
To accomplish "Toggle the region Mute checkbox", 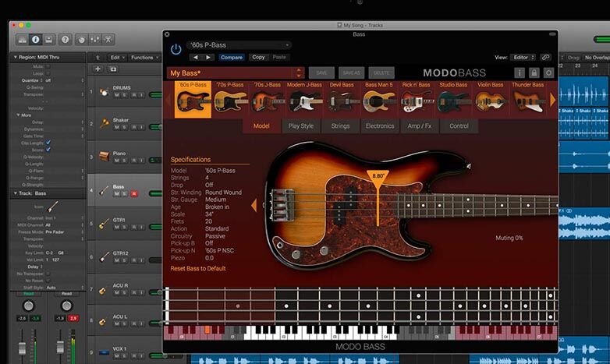I will (x=48, y=66).
